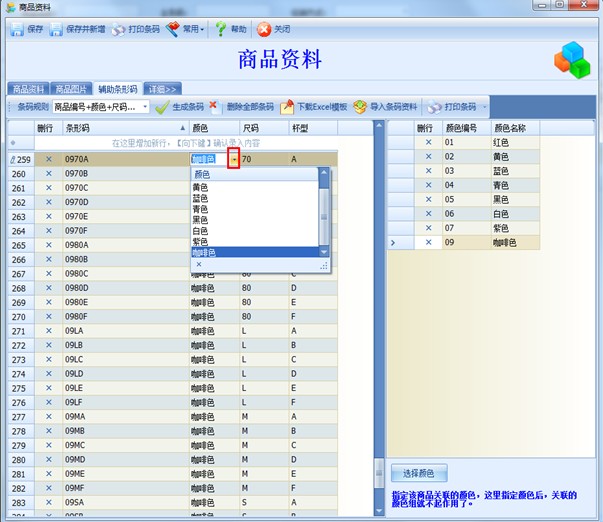Click cup type F in row 282
The height and width of the screenshot is (522, 603).
313,488
